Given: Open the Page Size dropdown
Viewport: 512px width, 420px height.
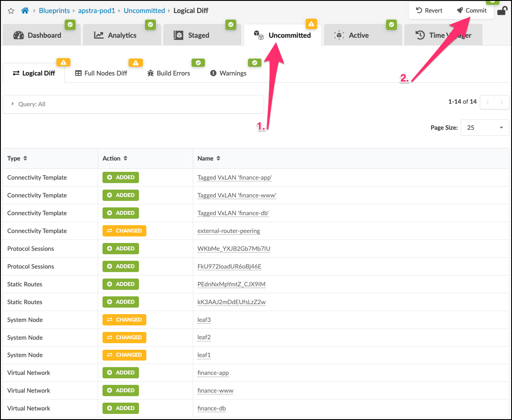Looking at the screenshot, I should click(485, 128).
